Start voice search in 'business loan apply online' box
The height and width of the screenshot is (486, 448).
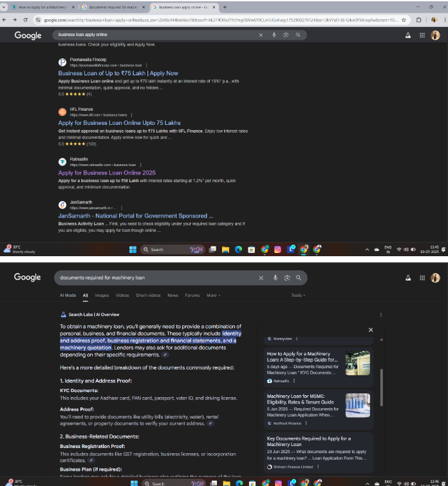[274, 35]
